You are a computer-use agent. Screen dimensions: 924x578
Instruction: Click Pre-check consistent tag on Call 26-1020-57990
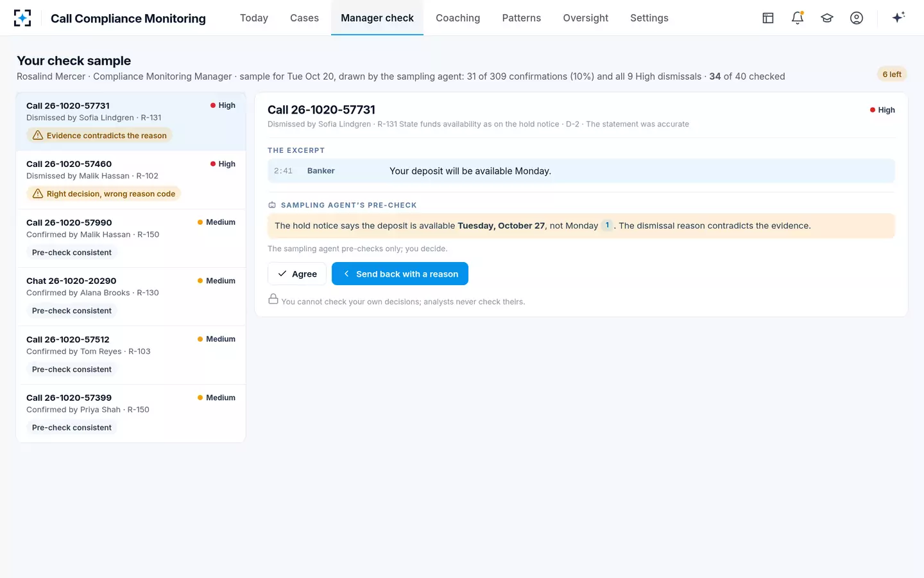72,252
